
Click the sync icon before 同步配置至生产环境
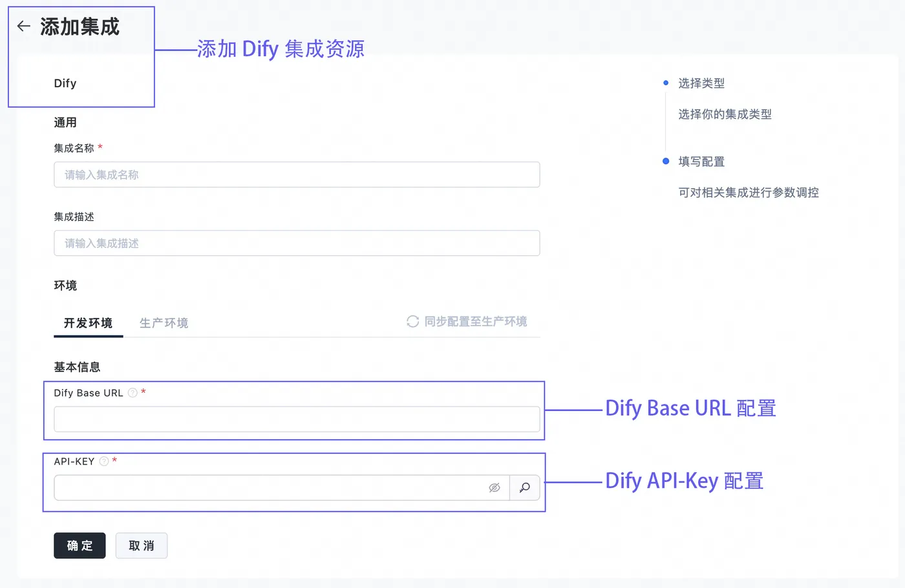pyautogui.click(x=412, y=322)
